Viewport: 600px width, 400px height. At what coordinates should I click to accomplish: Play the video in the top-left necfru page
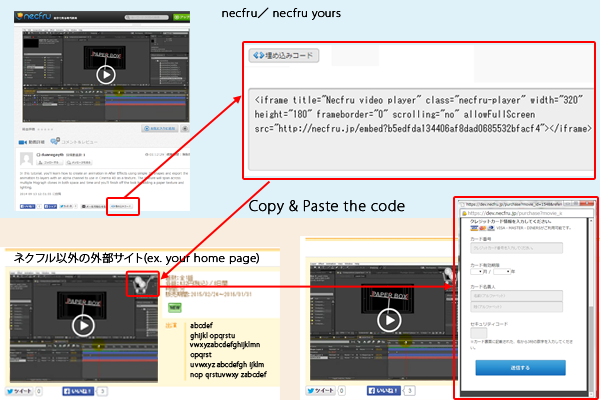coord(105,73)
